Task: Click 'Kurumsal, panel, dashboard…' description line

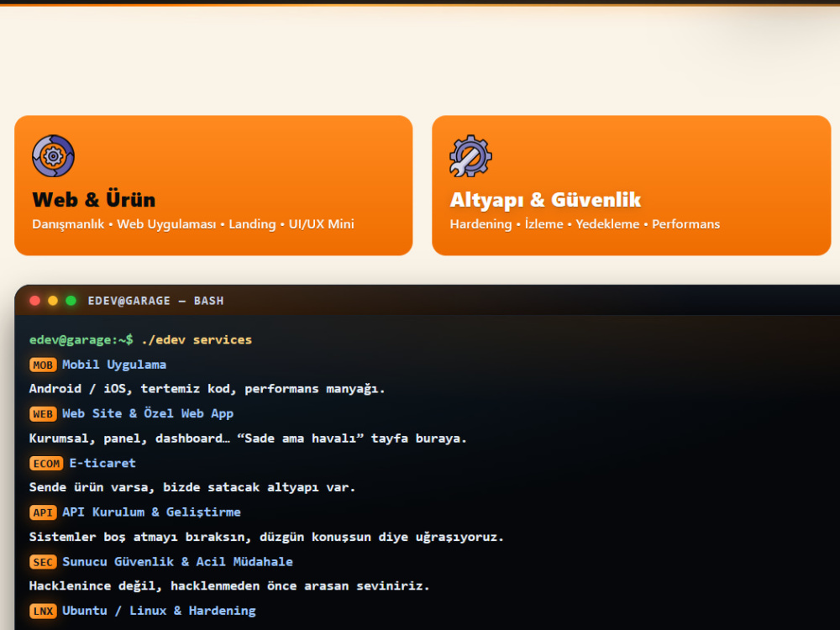Action: [248, 438]
